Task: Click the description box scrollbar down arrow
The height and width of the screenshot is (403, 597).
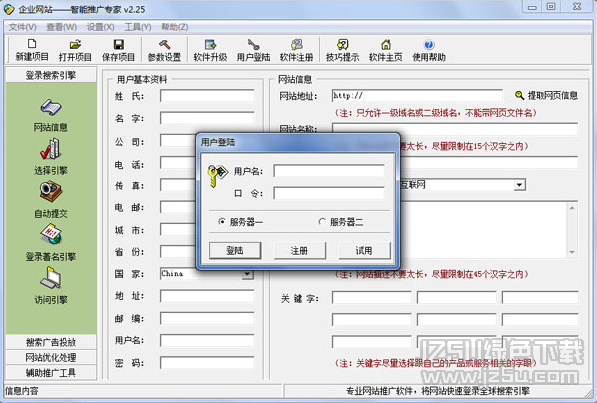Action: point(572,252)
